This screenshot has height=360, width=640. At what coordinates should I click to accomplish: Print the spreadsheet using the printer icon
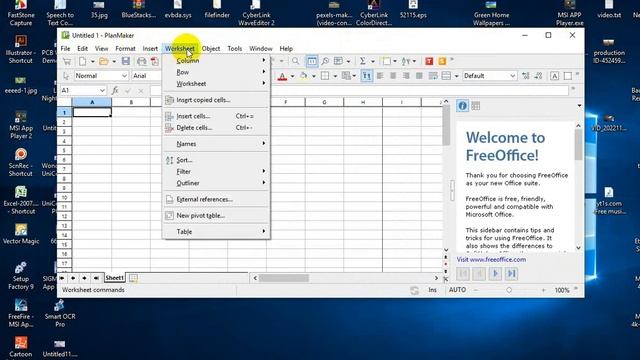coord(141,61)
